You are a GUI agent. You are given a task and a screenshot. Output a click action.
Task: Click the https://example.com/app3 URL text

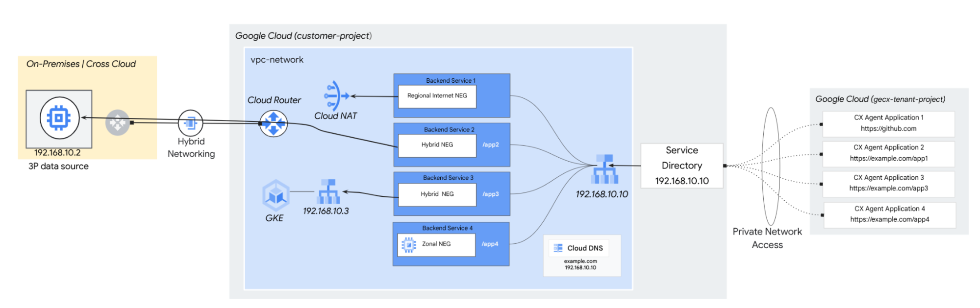(889, 189)
